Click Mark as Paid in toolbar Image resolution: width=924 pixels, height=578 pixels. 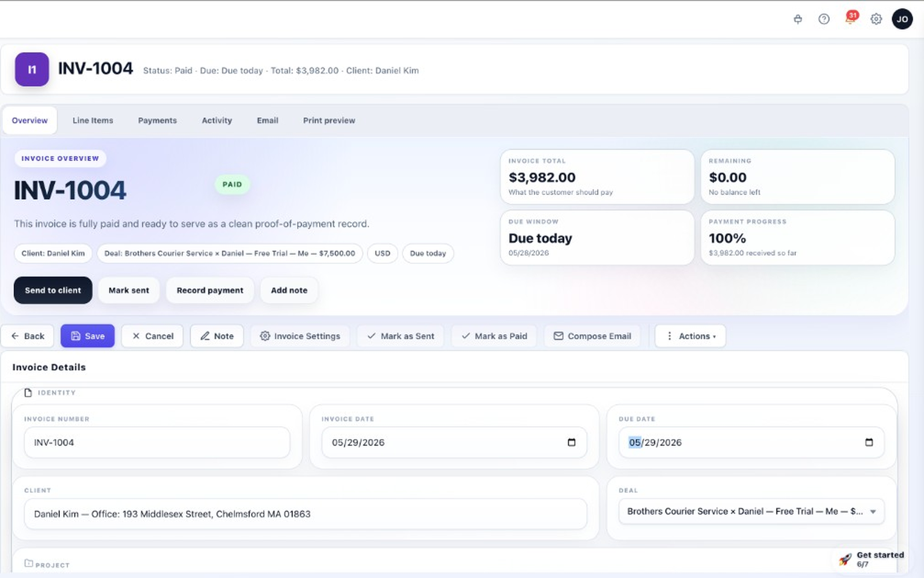click(x=494, y=336)
